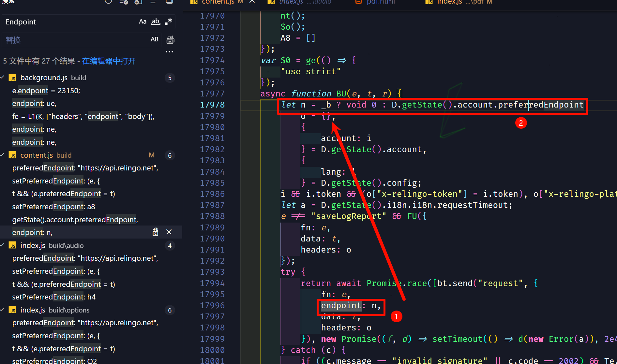The width and height of the screenshot is (617, 364).
Task: Dismiss the "endpoint: n," search result
Action: point(169,232)
